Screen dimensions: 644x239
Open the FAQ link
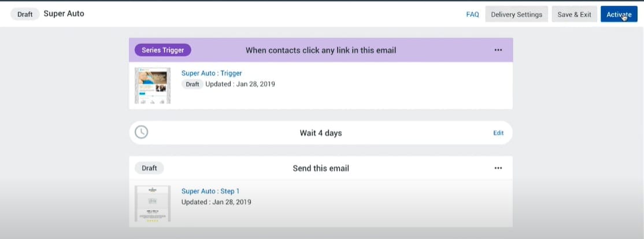coord(472,14)
